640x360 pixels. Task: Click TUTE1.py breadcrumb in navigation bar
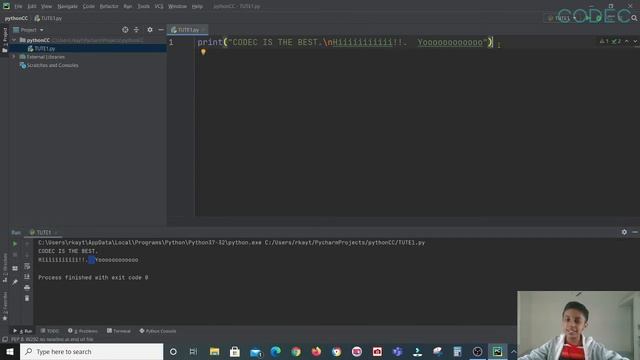tap(48, 18)
